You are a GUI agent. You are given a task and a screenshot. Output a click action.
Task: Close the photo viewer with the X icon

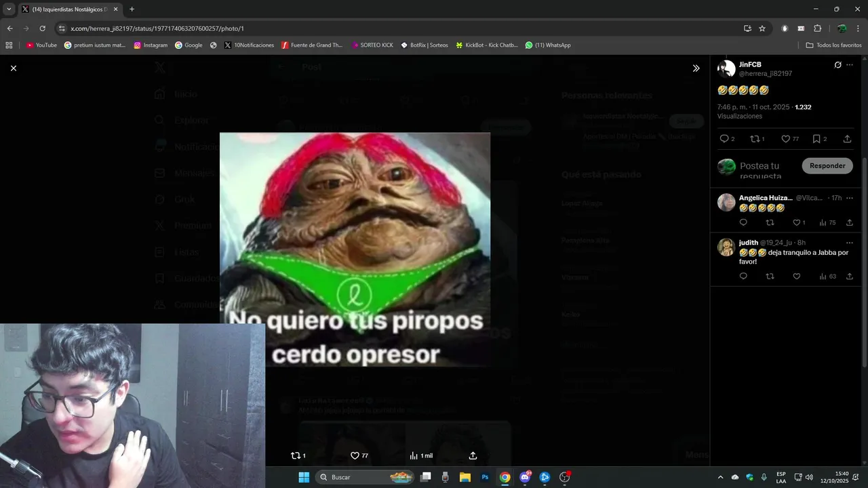pos(13,68)
